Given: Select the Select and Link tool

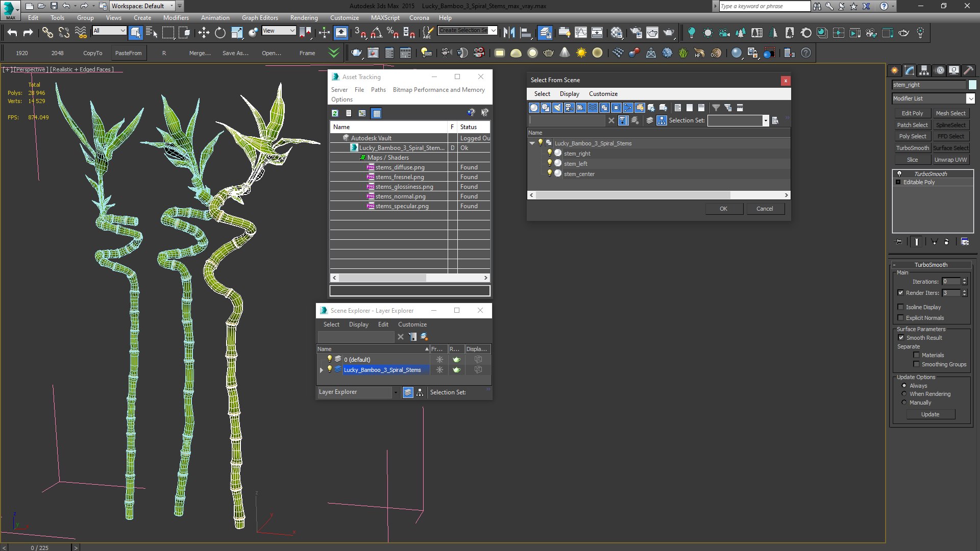Looking at the screenshot, I should [x=47, y=33].
